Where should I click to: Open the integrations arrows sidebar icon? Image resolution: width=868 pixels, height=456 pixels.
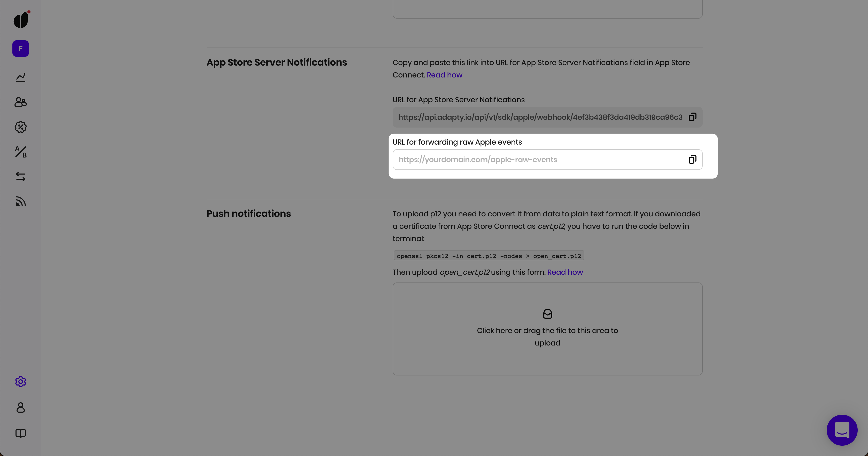[21, 176]
